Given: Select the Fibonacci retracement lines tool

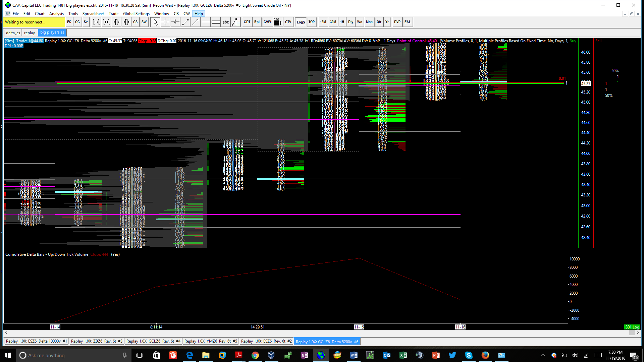Looking at the screenshot, I should pos(236,22).
